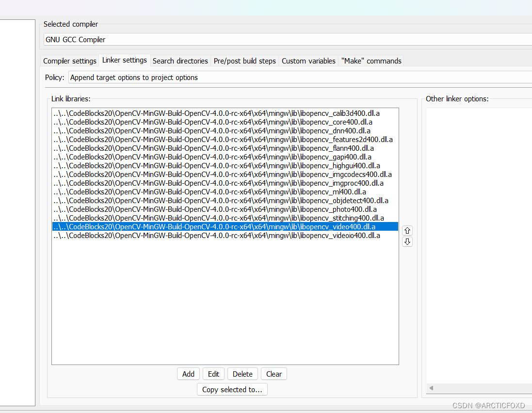The image size is (532, 413).
Task: Click Copy selected to... button
Action: (x=232, y=390)
